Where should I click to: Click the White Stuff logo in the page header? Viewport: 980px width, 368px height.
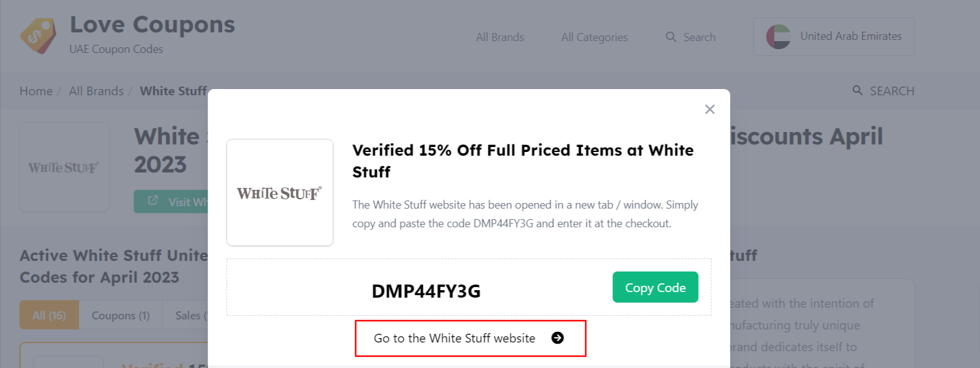pos(63,166)
